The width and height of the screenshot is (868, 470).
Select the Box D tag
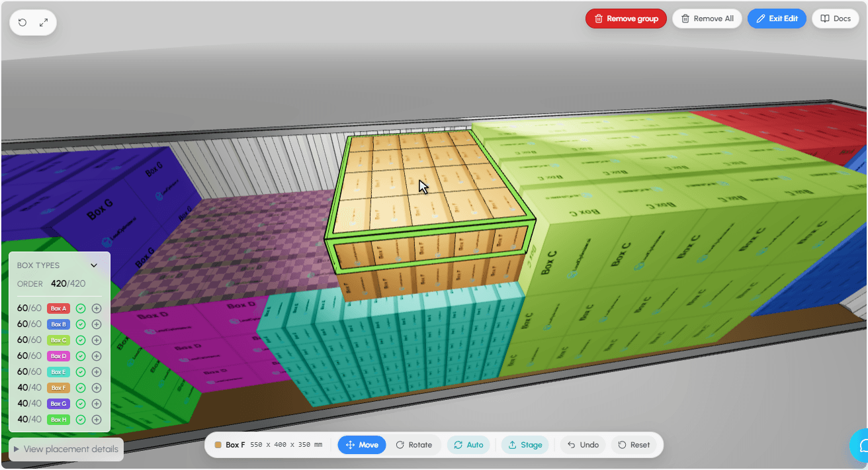59,356
